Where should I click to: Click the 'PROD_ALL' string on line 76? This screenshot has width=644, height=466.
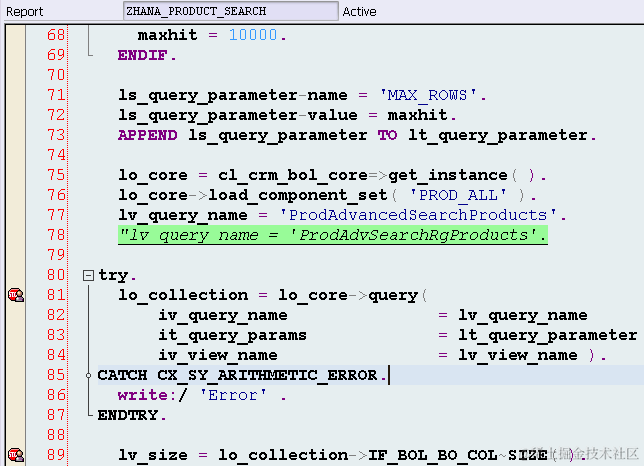pyautogui.click(x=458, y=195)
